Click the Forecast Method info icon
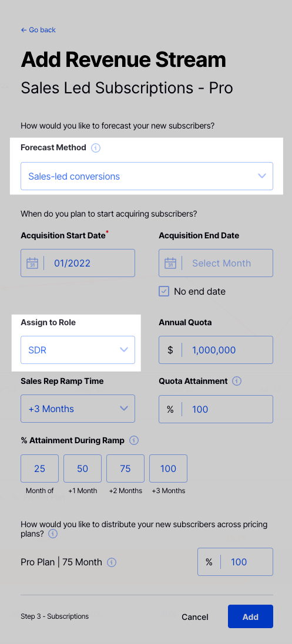The height and width of the screenshot is (644, 292). 96,148
